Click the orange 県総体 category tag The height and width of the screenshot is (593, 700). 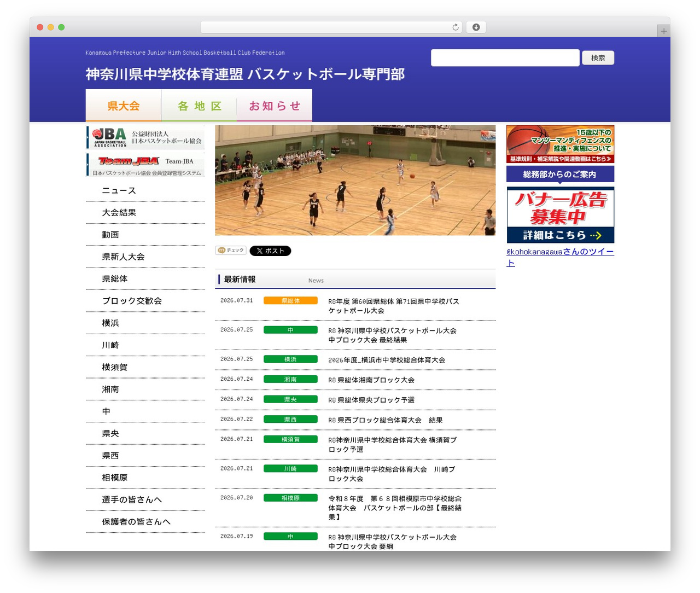[x=290, y=301]
